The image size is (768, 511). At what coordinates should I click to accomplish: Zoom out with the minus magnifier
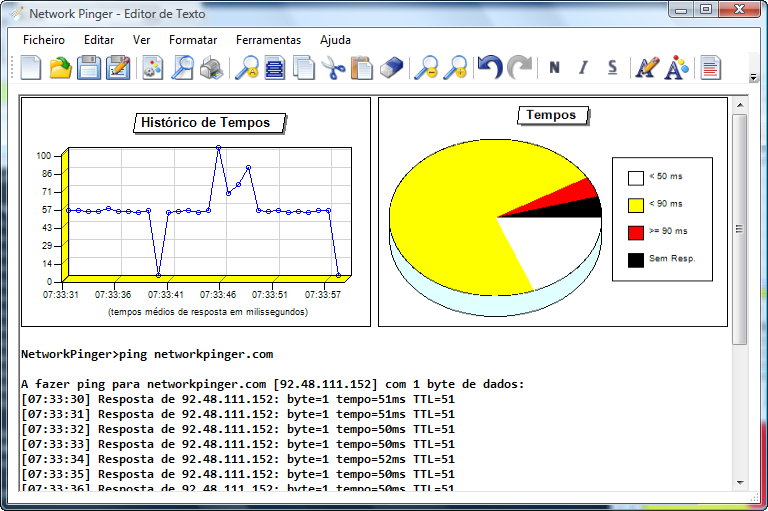coord(426,68)
